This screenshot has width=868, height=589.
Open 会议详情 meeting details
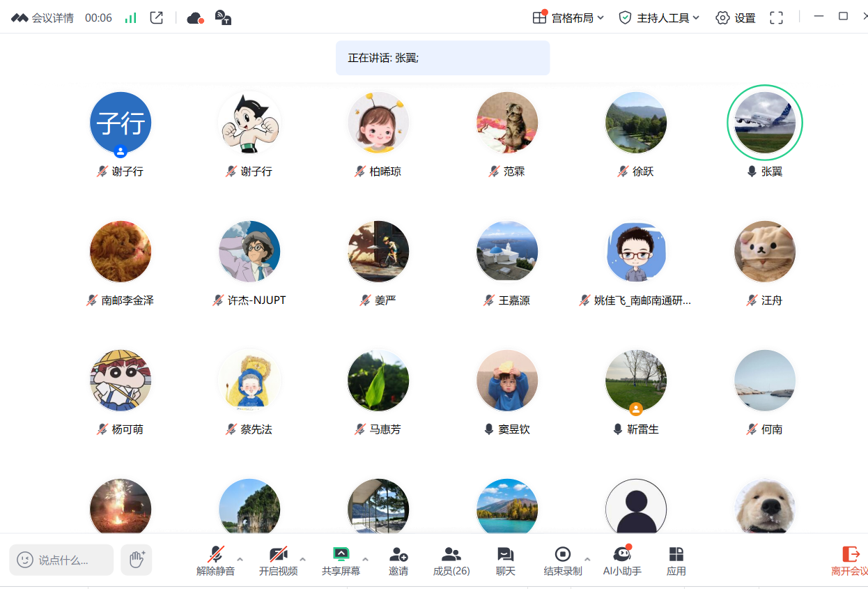[43, 18]
